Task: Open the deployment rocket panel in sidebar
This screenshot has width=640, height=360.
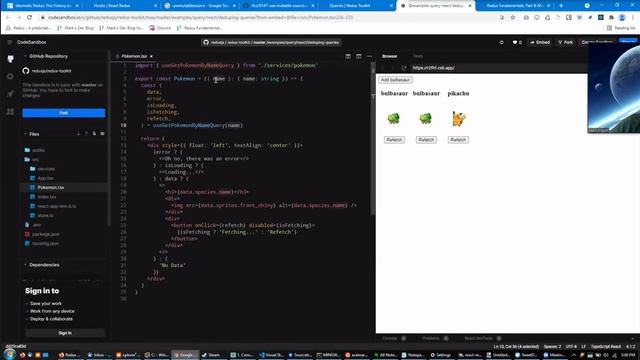Action: pos(10,93)
